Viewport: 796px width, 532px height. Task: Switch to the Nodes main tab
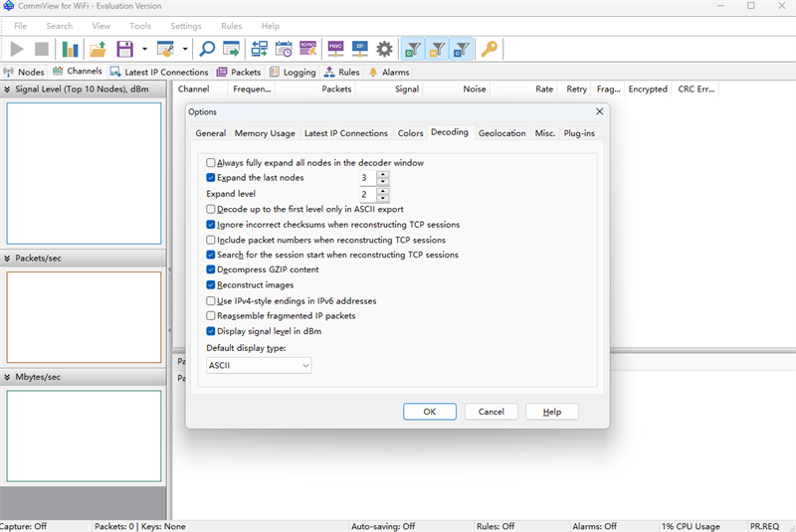tap(24, 72)
